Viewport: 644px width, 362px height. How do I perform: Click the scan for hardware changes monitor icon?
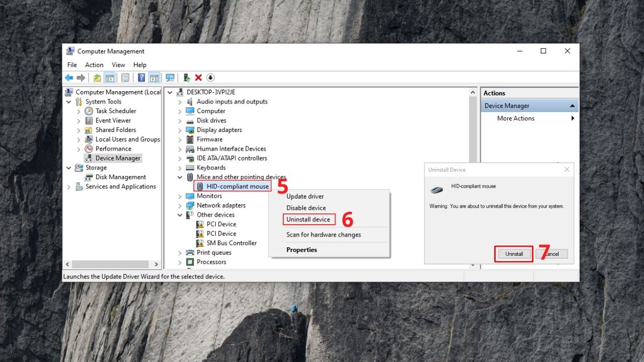pos(170,78)
